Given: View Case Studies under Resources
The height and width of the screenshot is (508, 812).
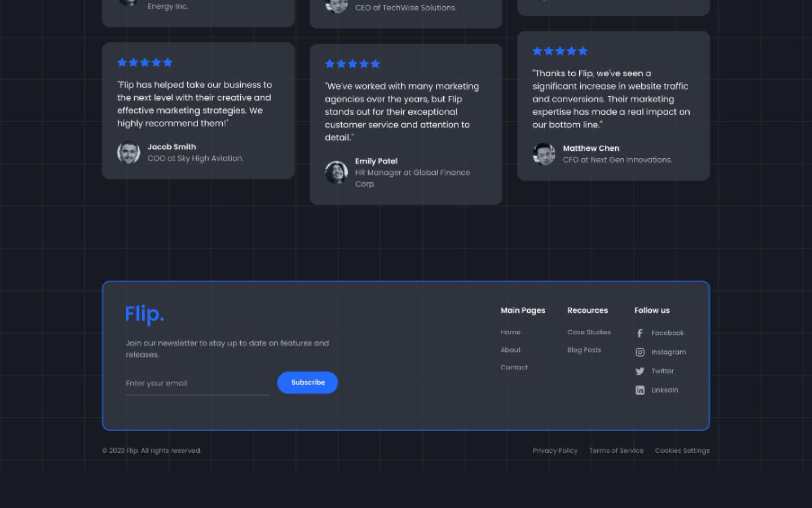Looking at the screenshot, I should [589, 332].
